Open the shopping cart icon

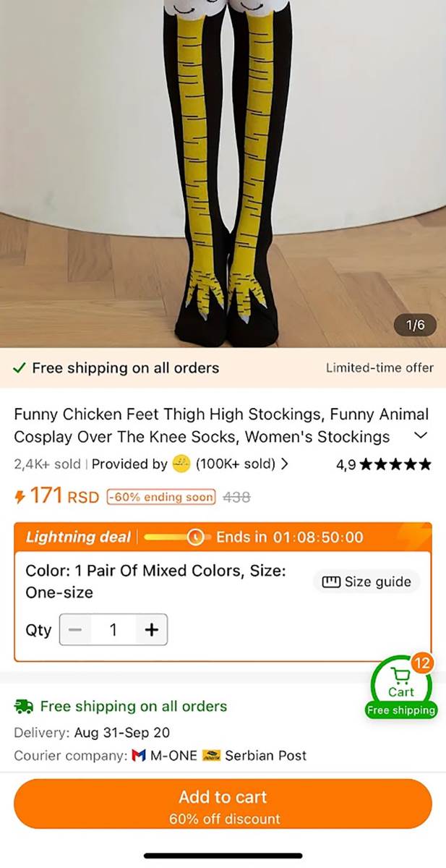click(401, 677)
